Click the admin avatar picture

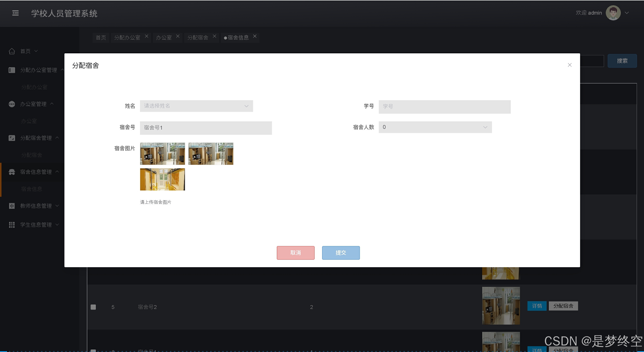click(613, 13)
